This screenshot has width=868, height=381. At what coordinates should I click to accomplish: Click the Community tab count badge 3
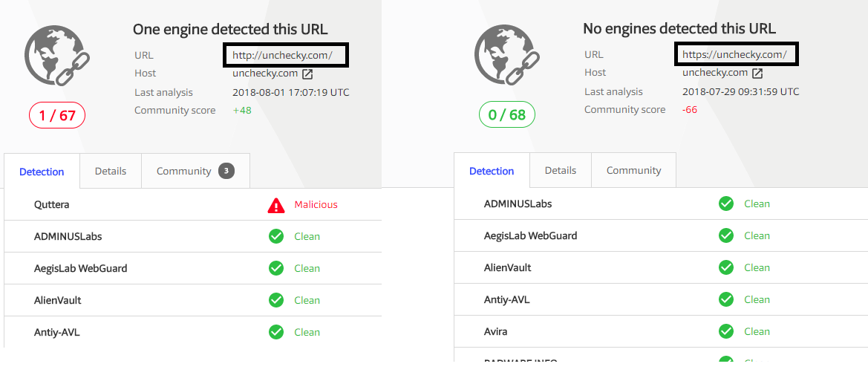coord(226,171)
